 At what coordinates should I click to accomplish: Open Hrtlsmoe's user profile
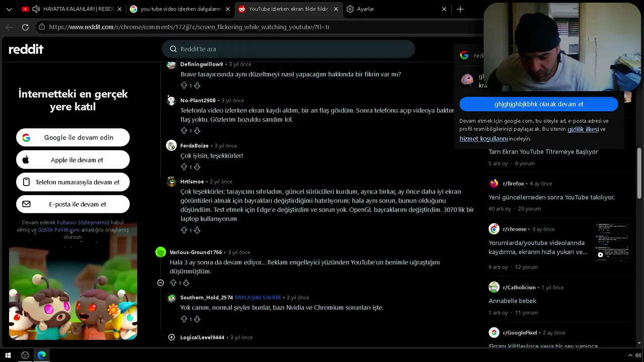[x=192, y=182]
